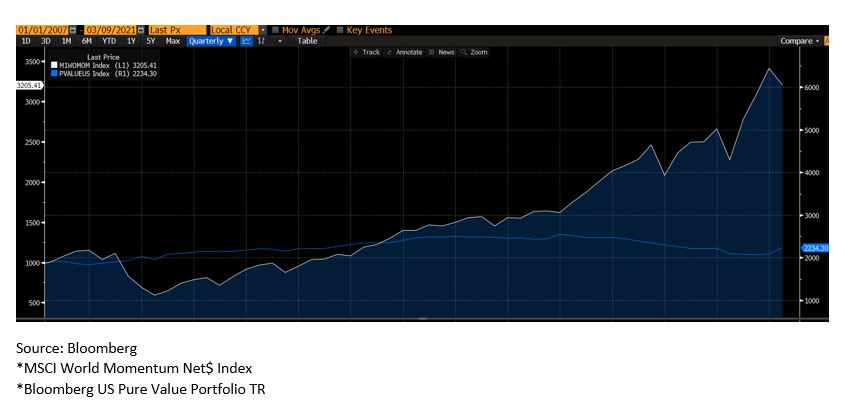
Task: Select 1Y time range
Action: click(131, 41)
